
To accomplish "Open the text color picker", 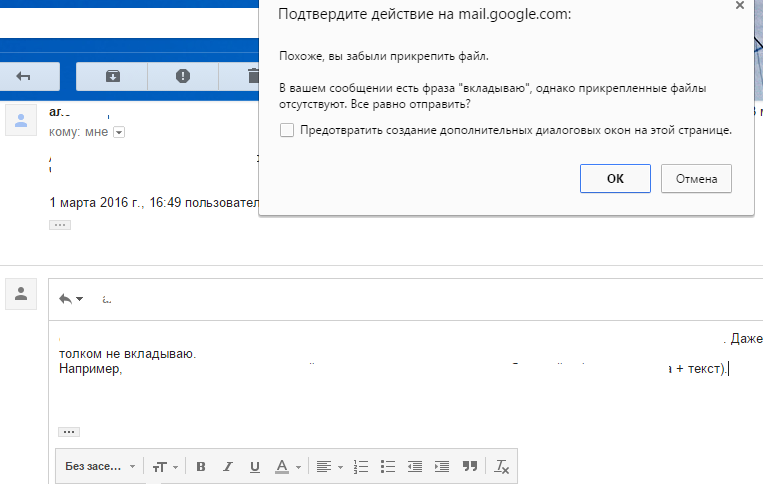I will [288, 467].
